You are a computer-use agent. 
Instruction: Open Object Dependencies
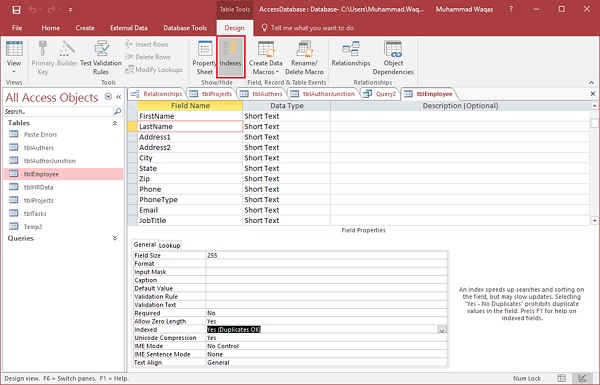point(393,57)
